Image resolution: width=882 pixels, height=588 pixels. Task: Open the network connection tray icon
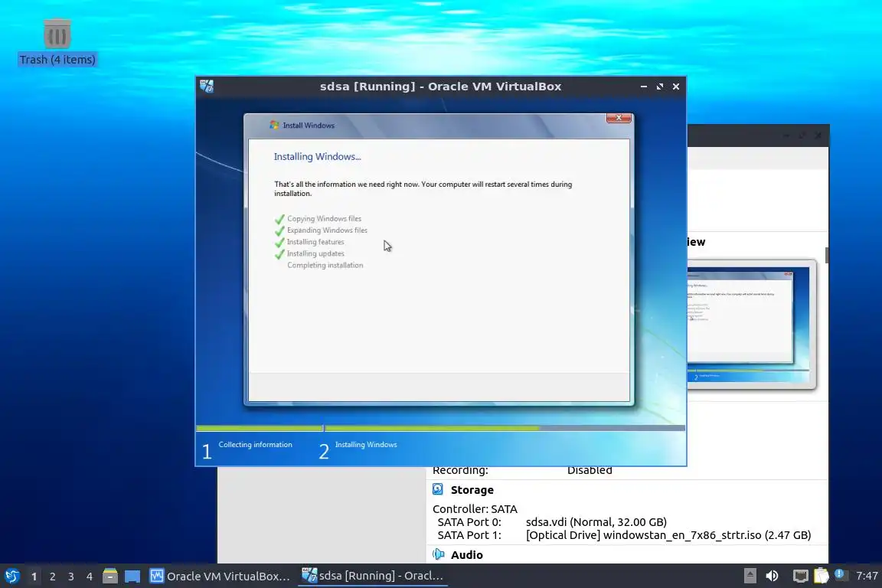800,576
